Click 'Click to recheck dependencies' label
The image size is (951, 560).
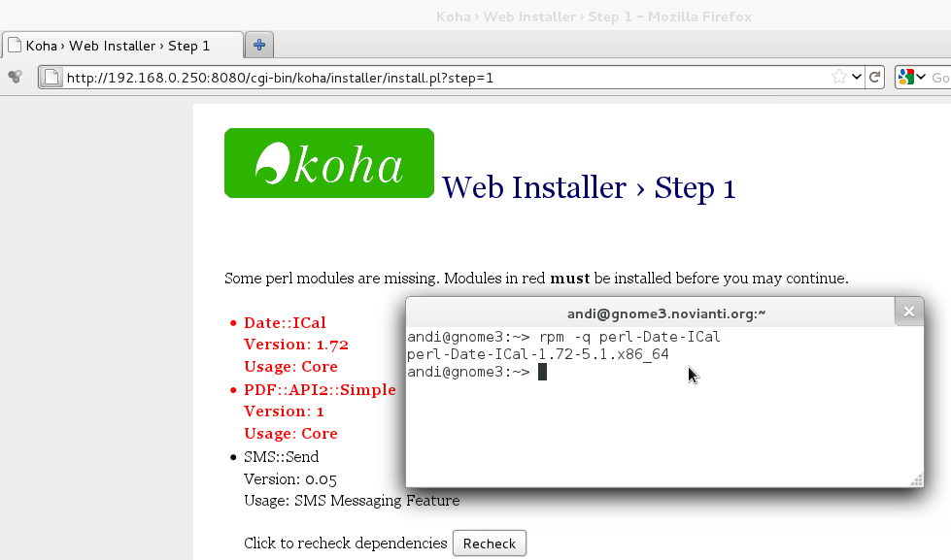[345, 544]
